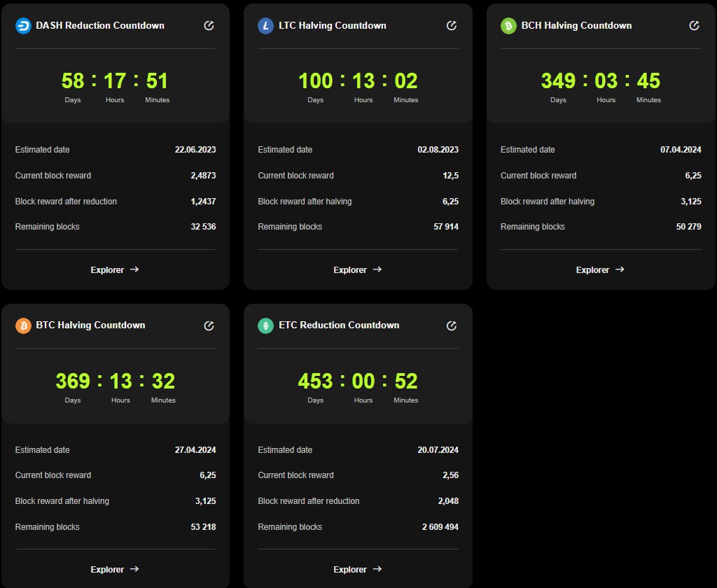717x588 pixels.
Task: Open the LTC block Explorer link
Action: (357, 269)
